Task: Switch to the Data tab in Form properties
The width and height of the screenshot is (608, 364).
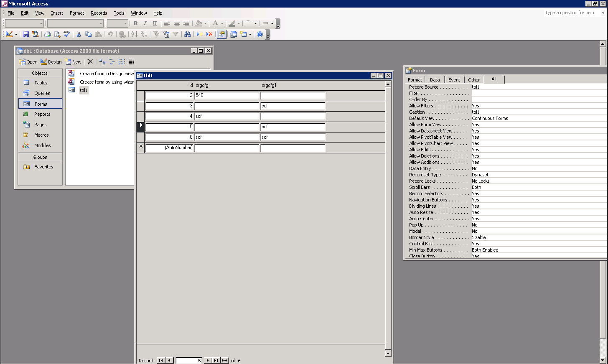Action: click(435, 79)
